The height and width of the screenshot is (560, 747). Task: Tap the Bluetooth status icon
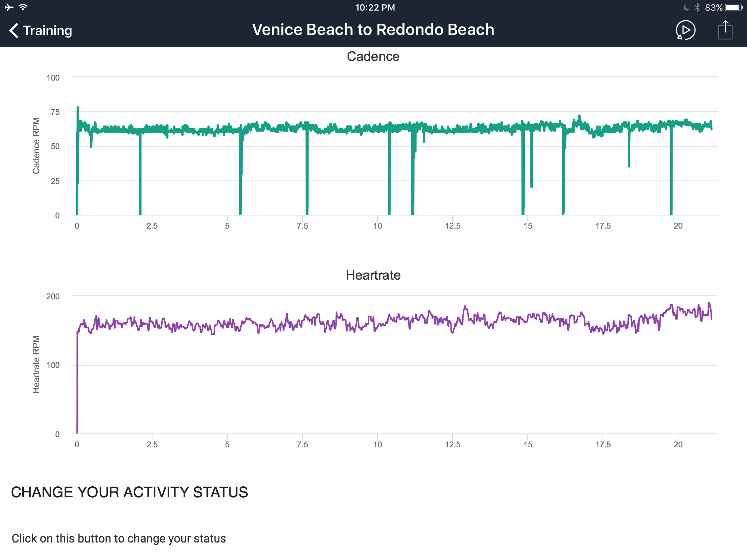(x=697, y=7)
